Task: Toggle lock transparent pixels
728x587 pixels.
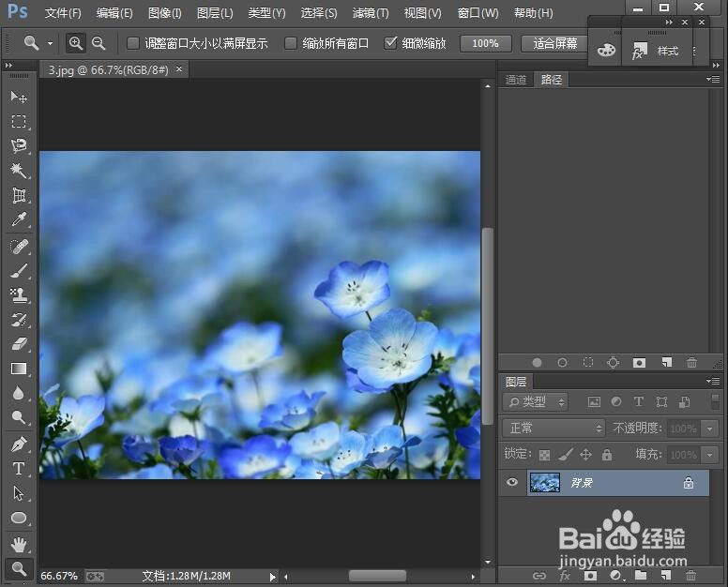Action: 545,455
